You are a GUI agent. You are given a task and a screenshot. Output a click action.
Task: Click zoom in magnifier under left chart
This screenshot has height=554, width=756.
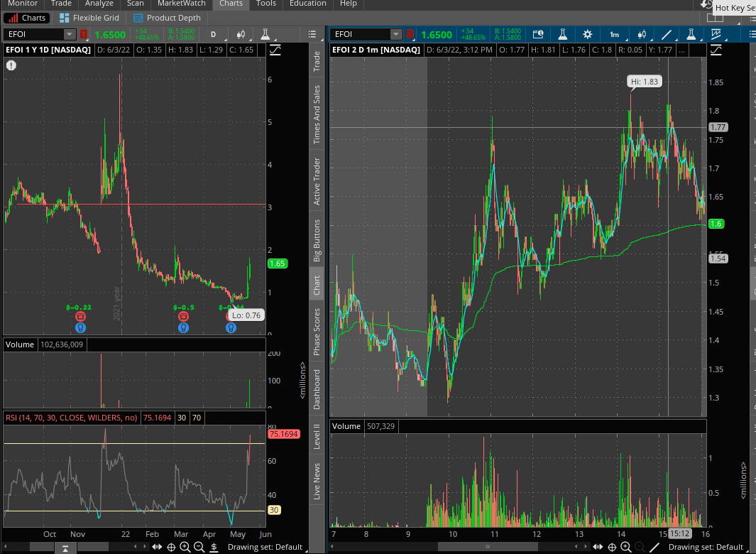185,547
